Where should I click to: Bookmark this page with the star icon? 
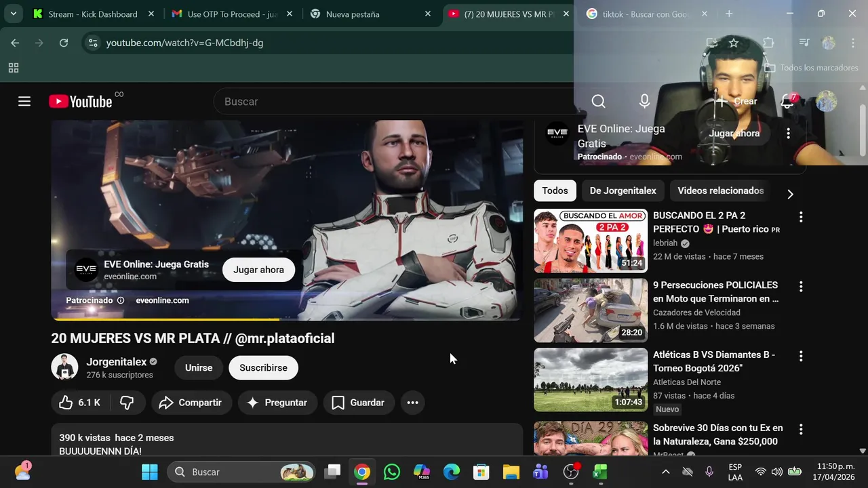coord(734,43)
